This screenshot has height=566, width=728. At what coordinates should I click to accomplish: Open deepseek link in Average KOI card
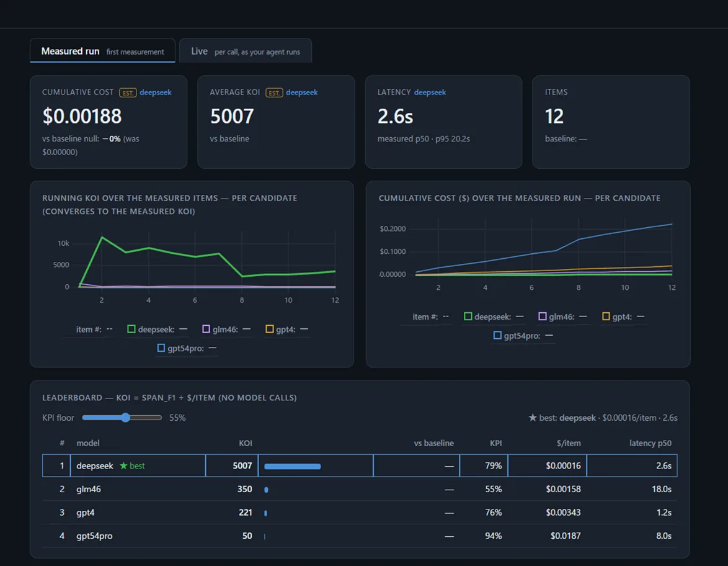coord(302,92)
